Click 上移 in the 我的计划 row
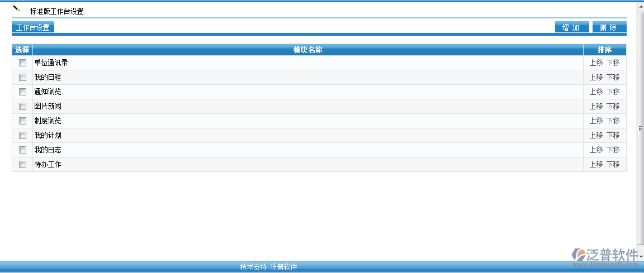This screenshot has height=273, width=644. tap(596, 135)
